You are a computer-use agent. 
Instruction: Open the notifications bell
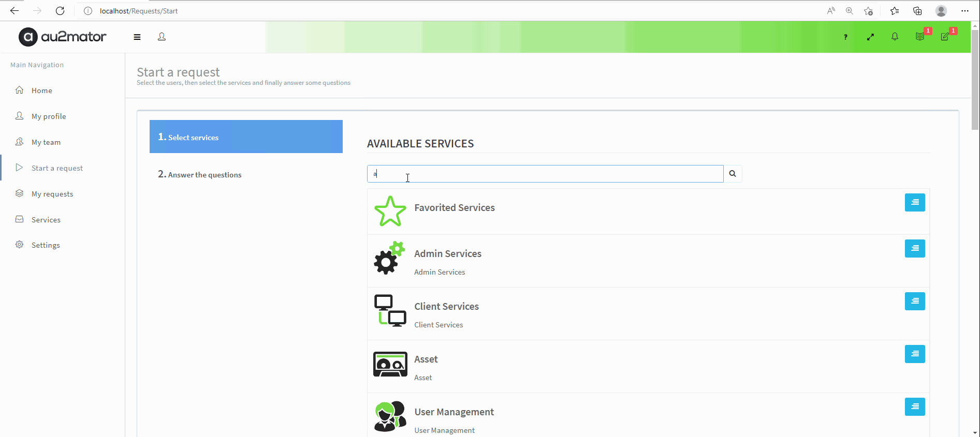[895, 37]
